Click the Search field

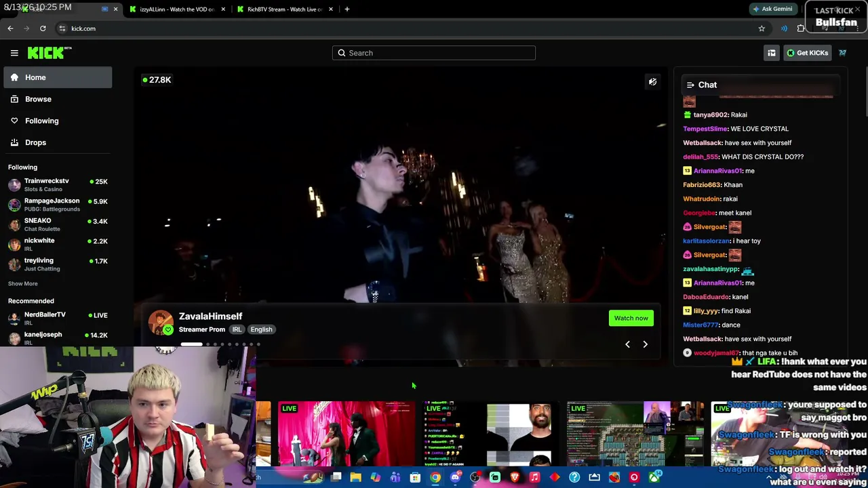(434, 53)
